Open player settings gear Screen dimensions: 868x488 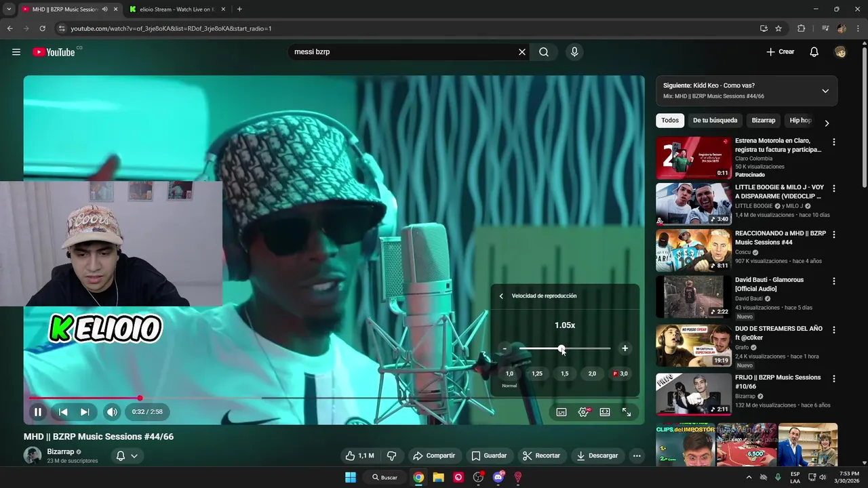point(583,412)
